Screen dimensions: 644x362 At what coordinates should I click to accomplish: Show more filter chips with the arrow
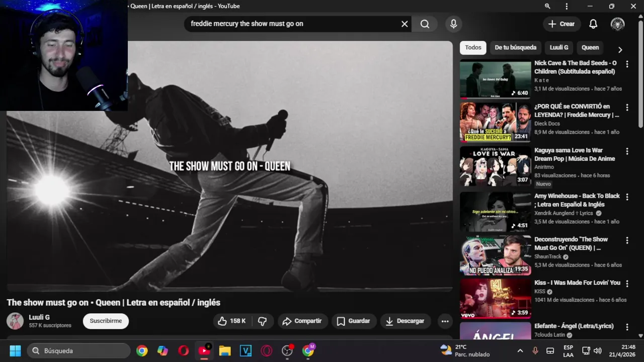pyautogui.click(x=620, y=50)
